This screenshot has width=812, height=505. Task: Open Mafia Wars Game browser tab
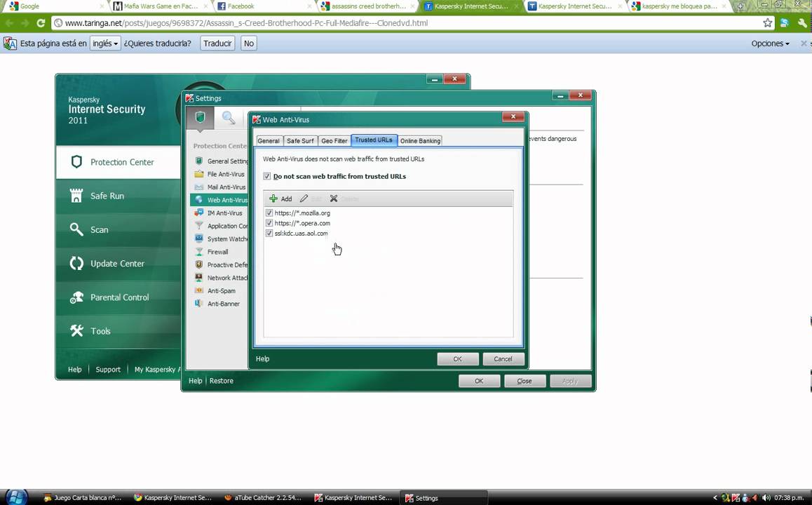pyautogui.click(x=161, y=6)
